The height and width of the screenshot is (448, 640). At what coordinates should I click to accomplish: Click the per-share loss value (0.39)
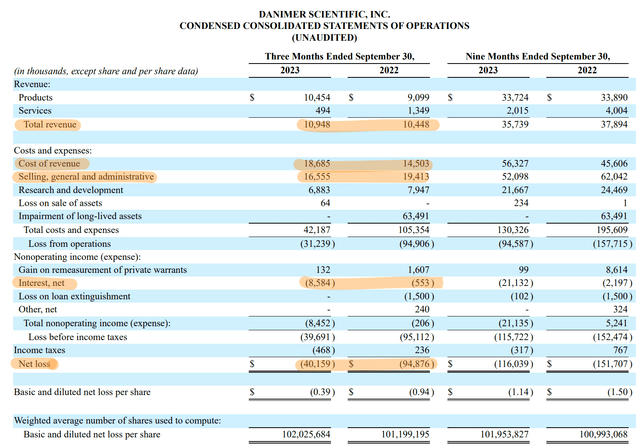tap(322, 392)
